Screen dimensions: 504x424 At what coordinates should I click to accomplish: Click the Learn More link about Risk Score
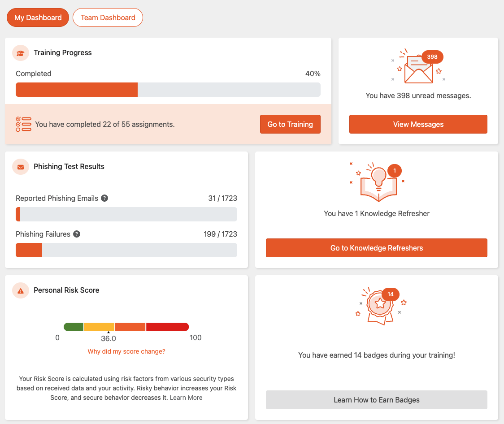click(x=186, y=397)
